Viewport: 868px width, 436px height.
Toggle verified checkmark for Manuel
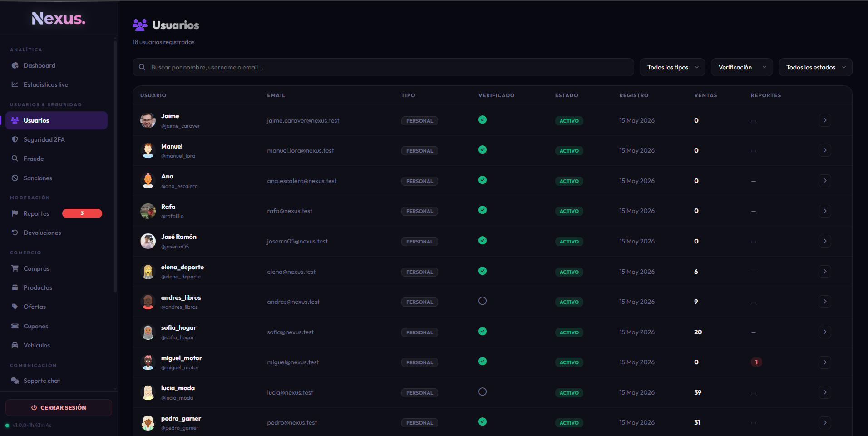point(483,149)
